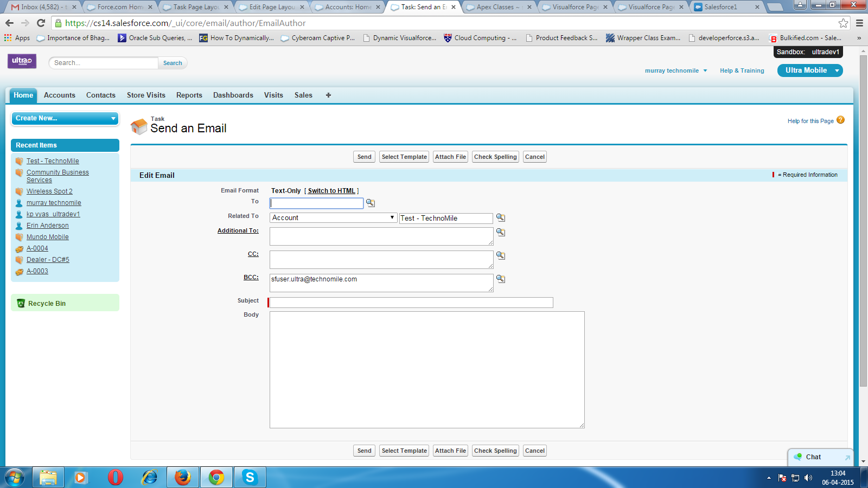Switch to the Salesforce1 browser tab
868x488 pixels.
click(x=726, y=7)
